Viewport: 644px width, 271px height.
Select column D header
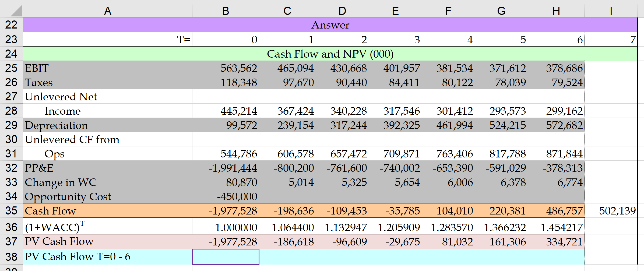(342, 11)
